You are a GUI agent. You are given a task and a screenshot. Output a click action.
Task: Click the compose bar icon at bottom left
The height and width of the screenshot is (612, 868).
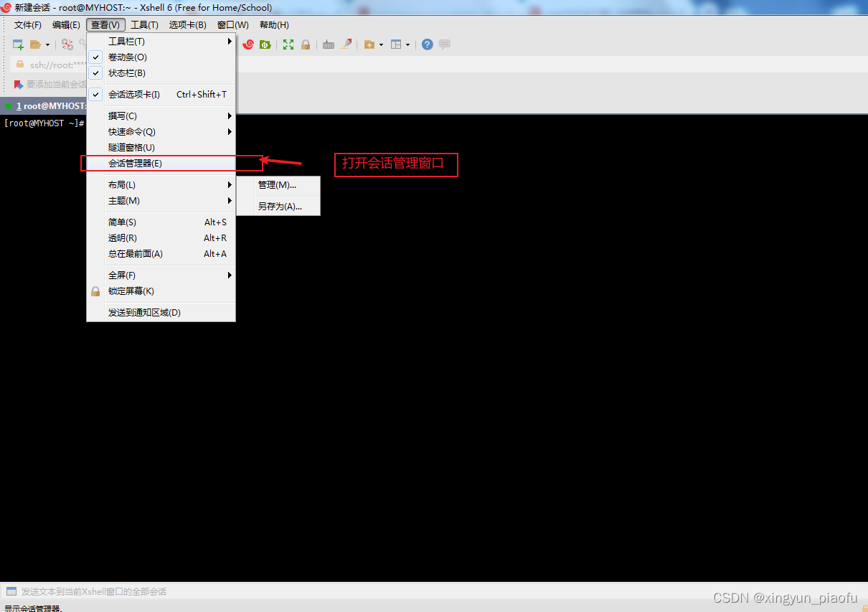tap(11, 592)
